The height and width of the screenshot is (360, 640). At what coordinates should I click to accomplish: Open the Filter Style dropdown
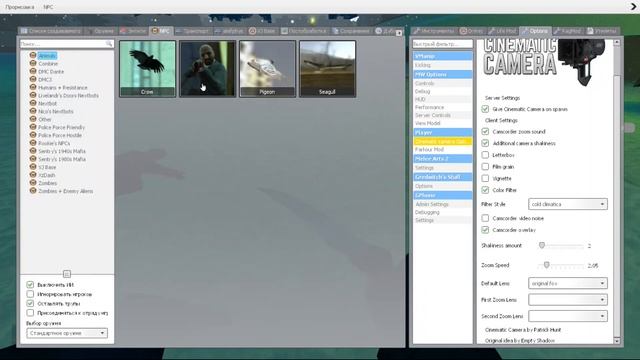[568, 204]
